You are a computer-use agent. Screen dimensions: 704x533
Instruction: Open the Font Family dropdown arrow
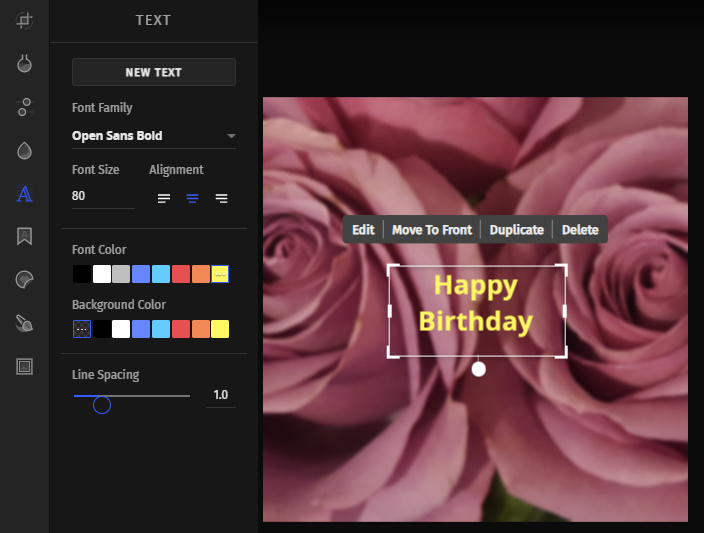(x=231, y=136)
